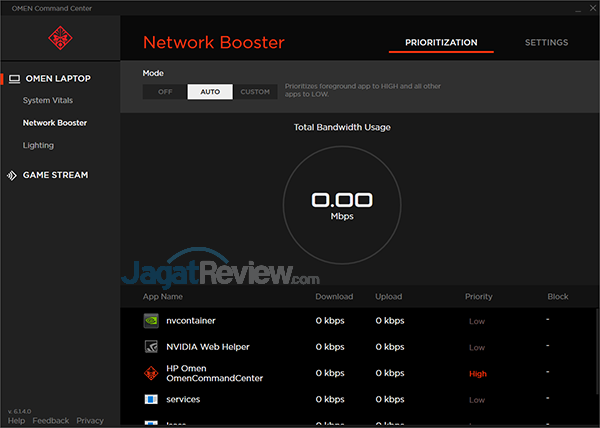Open System Vitals in the sidebar
Image resolution: width=600 pixels, height=428 pixels.
point(48,100)
